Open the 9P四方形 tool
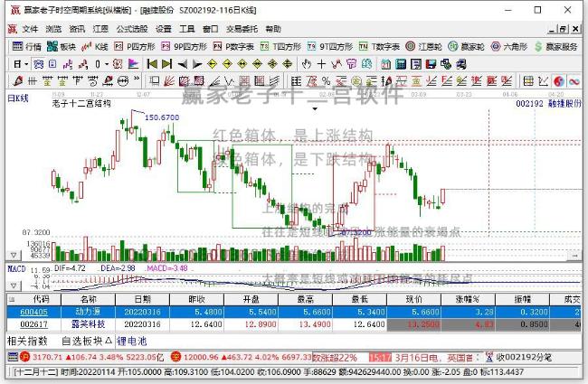 [185, 46]
